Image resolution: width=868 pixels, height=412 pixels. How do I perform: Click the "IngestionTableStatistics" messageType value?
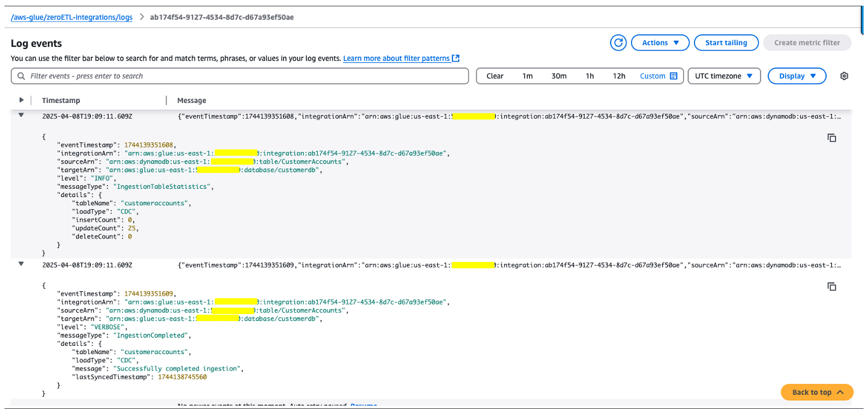161,186
